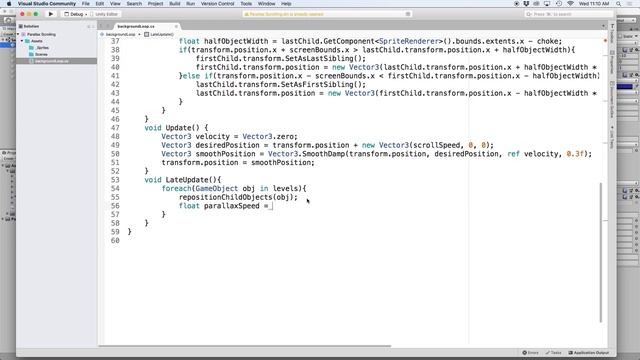Click the tab list dropdown arrow at right
The width and height of the screenshot is (640, 360).
(x=604, y=26)
